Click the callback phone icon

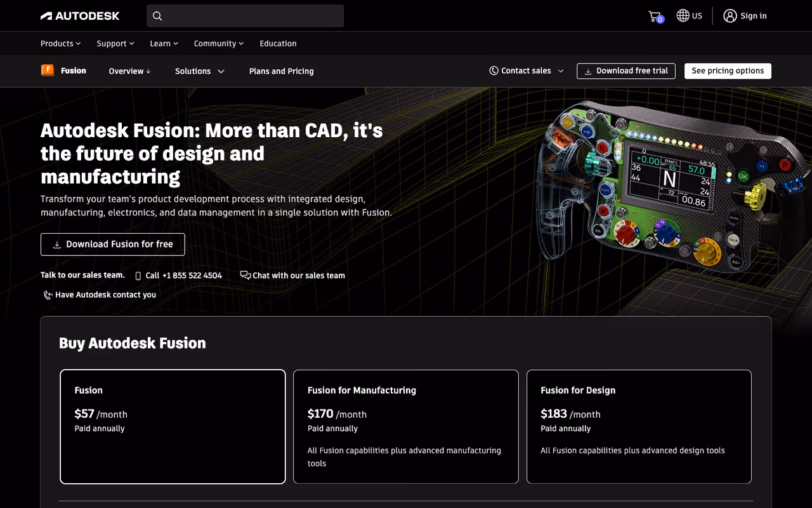point(48,295)
